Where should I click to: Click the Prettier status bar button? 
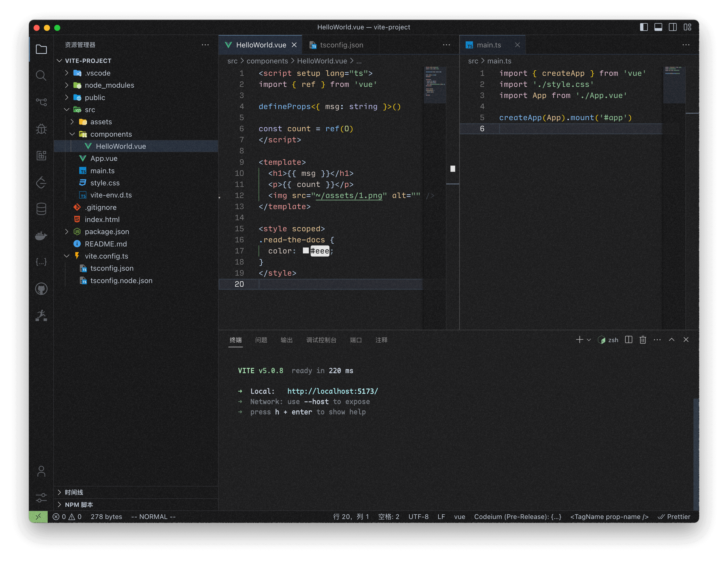674,517
